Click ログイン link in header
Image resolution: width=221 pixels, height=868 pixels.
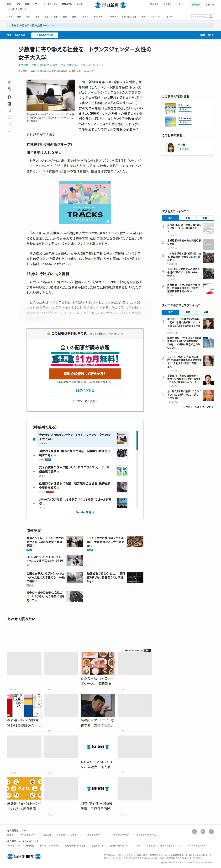click(x=210, y=5)
